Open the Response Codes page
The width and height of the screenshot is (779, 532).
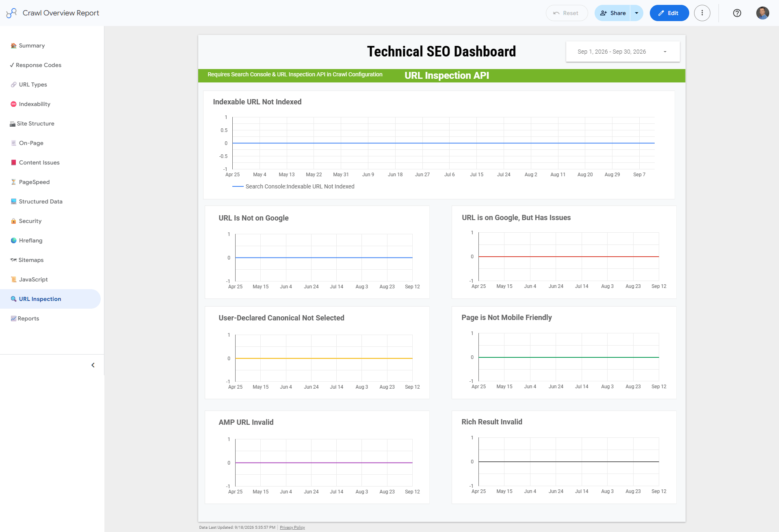click(x=50, y=65)
